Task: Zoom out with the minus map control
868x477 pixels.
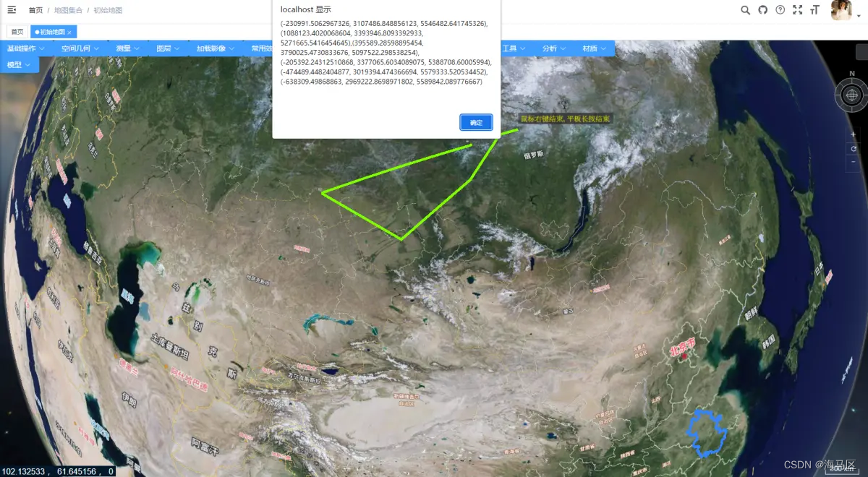Action: [853, 161]
